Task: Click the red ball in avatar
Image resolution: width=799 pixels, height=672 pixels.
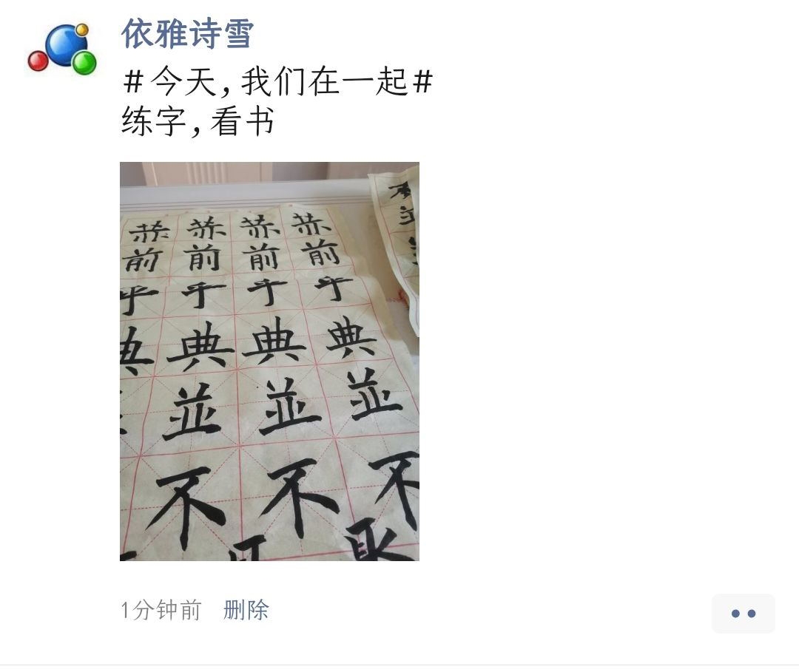Action: click(x=38, y=61)
